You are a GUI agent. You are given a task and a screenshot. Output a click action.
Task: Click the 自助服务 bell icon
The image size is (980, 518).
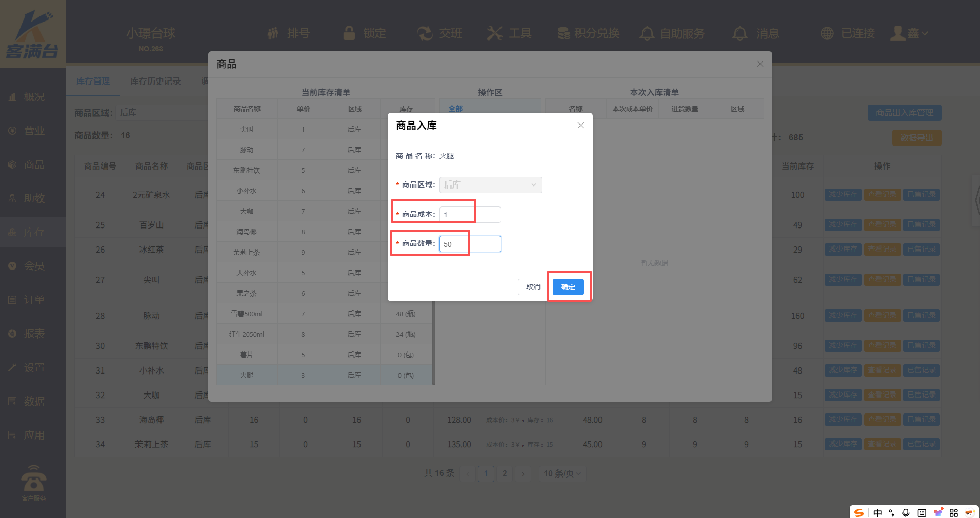(x=647, y=33)
